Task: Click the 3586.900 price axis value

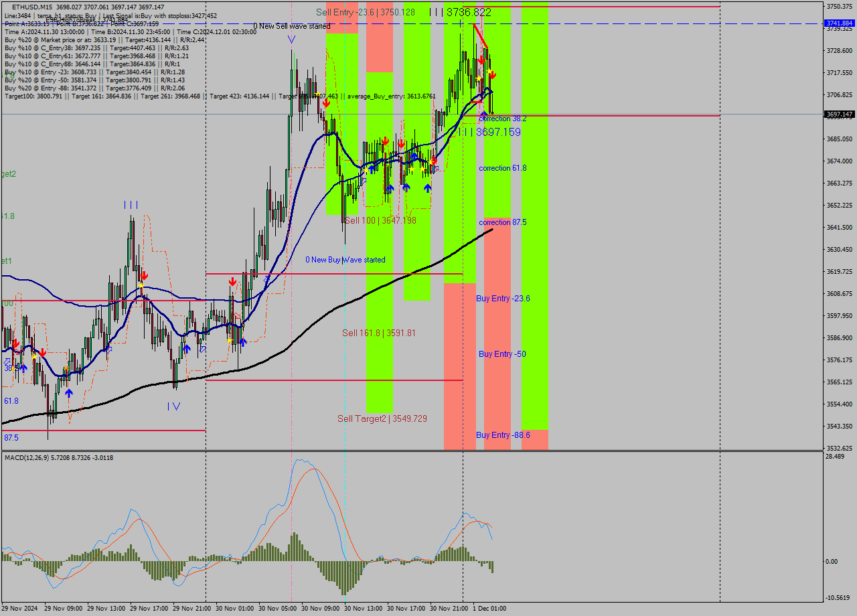Action: pos(840,338)
